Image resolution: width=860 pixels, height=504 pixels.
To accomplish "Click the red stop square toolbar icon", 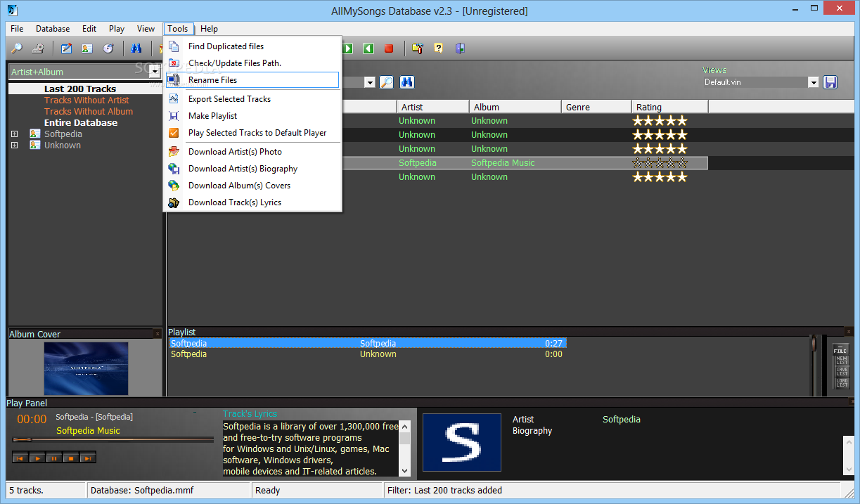I will (389, 49).
